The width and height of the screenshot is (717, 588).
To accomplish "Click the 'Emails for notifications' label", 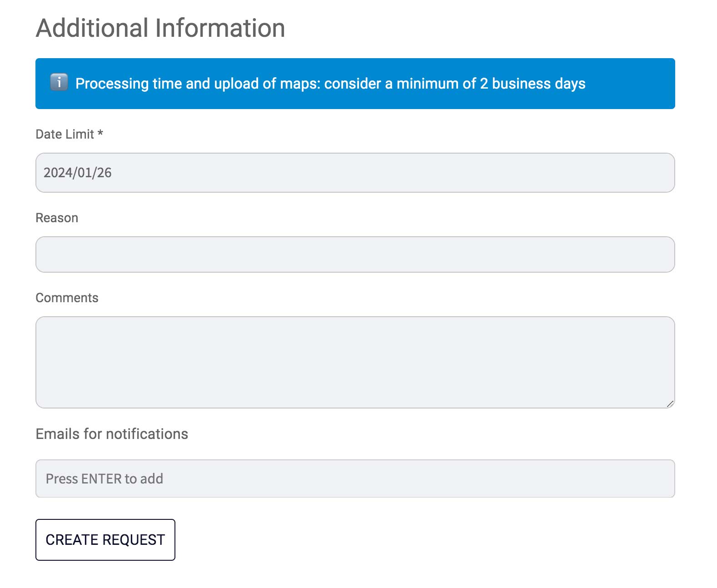I will click(x=112, y=434).
